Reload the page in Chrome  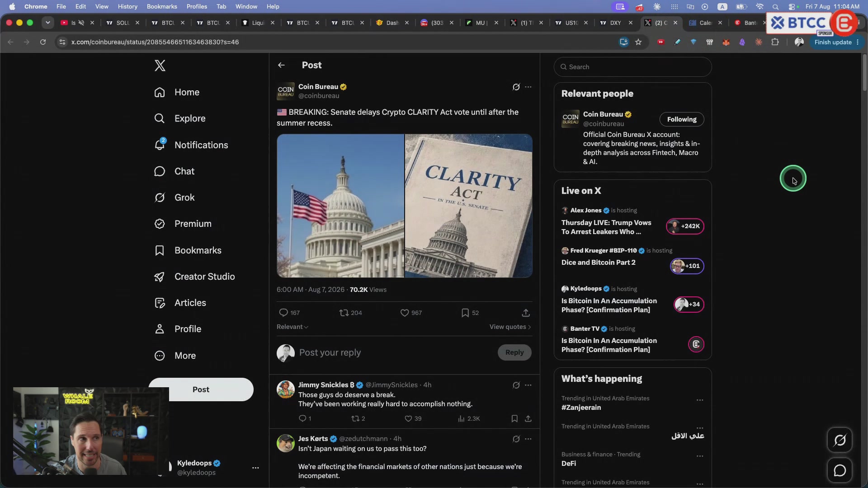click(x=43, y=42)
